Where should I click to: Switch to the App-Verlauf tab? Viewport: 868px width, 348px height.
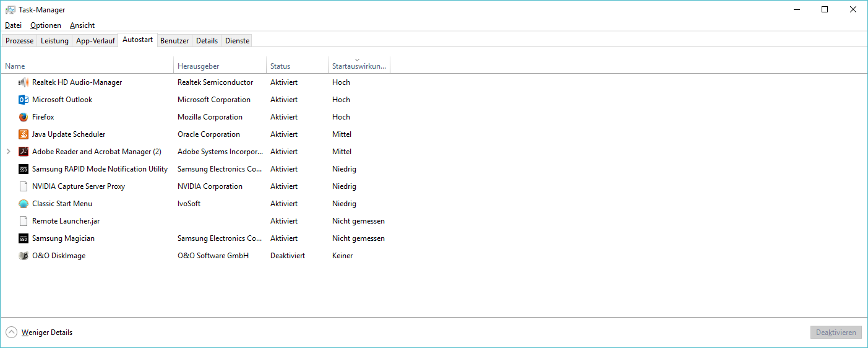95,41
